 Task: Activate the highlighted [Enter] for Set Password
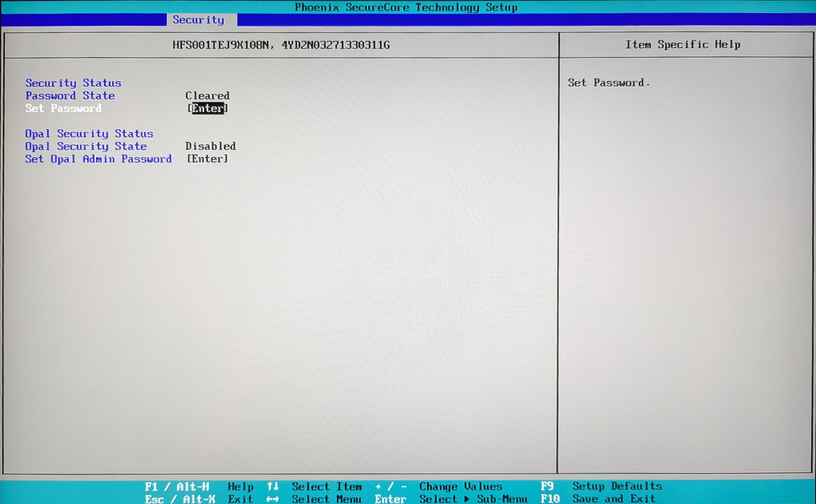pos(208,108)
